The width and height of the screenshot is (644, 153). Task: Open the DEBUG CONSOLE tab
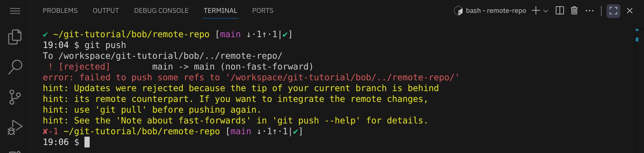[x=161, y=11]
